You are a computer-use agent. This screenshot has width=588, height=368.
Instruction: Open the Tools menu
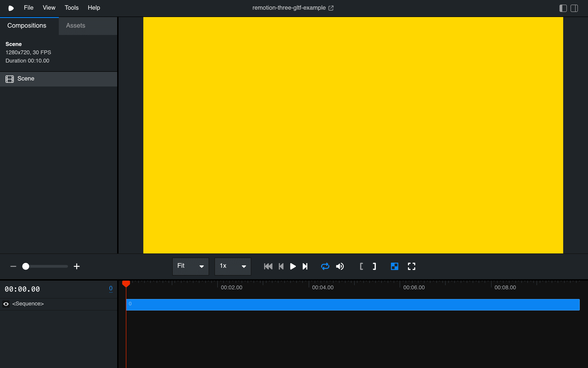pos(71,8)
